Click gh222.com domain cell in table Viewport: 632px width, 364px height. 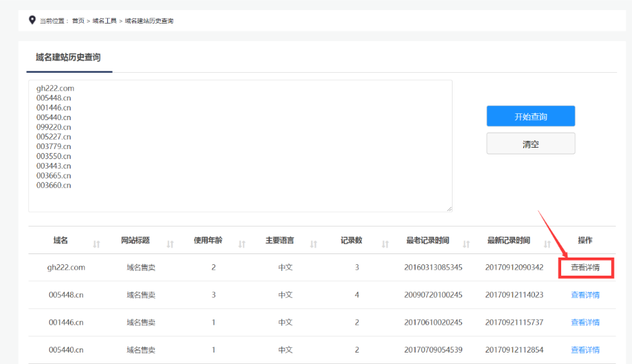click(x=66, y=268)
